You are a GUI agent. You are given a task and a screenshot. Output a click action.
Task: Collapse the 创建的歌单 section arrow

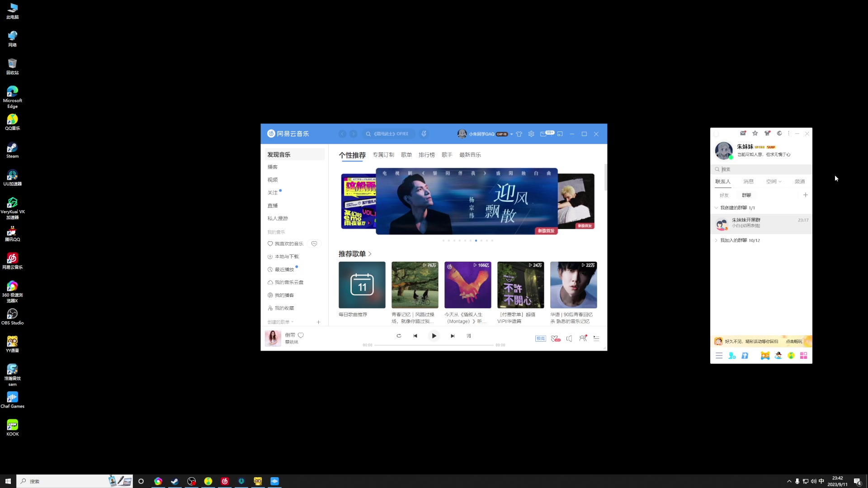coord(292,322)
